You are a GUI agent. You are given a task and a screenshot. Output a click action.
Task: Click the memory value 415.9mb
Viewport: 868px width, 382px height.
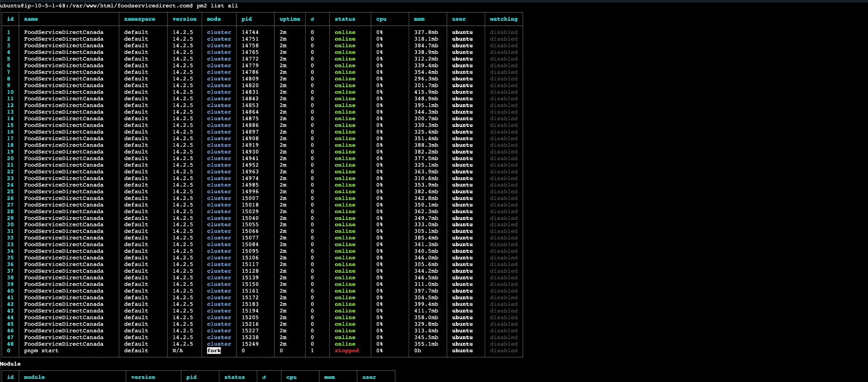pos(426,92)
